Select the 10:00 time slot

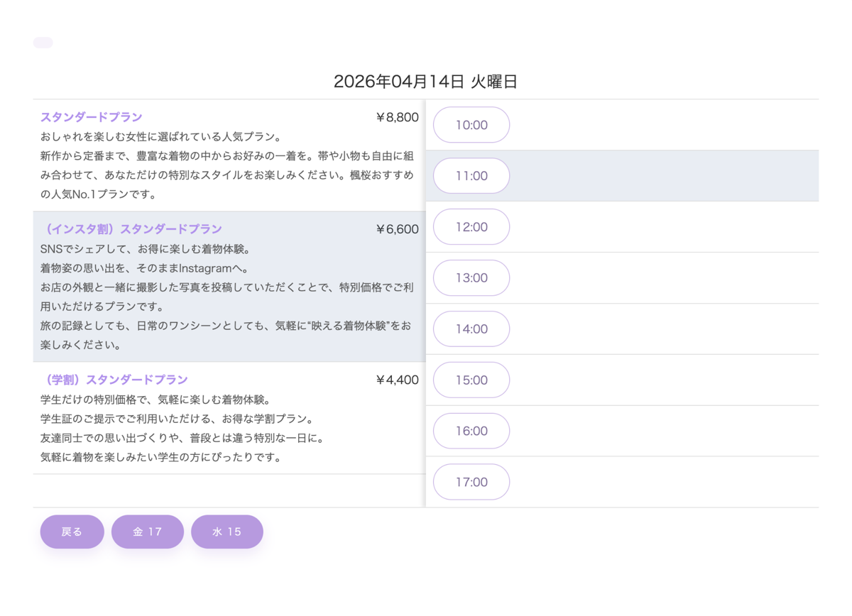[471, 124]
